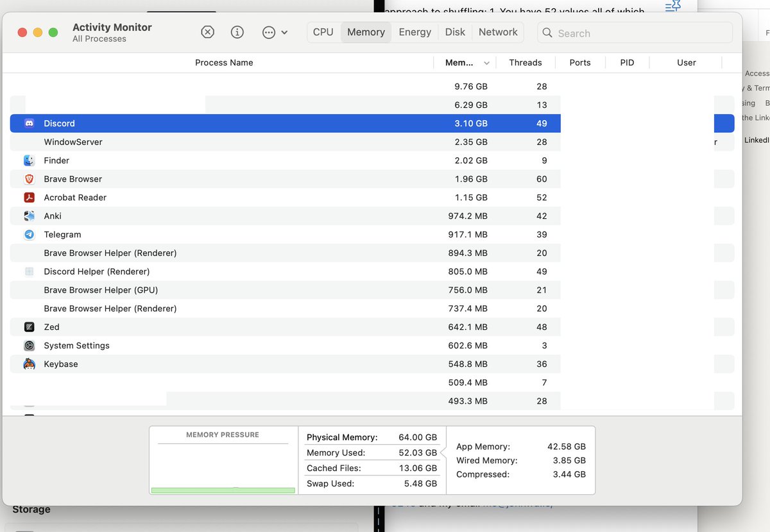Image resolution: width=770 pixels, height=532 pixels.
Task: Click the stop process X icon
Action: click(x=207, y=32)
